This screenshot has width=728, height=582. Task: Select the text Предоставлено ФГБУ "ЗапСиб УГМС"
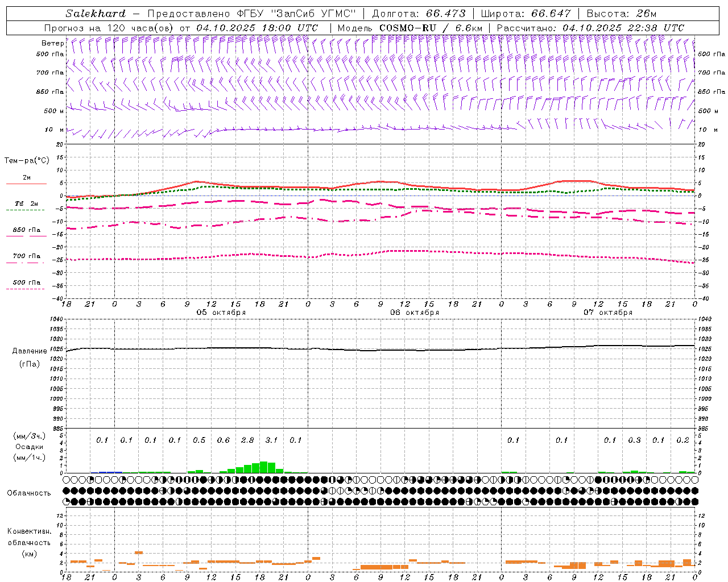251,13
